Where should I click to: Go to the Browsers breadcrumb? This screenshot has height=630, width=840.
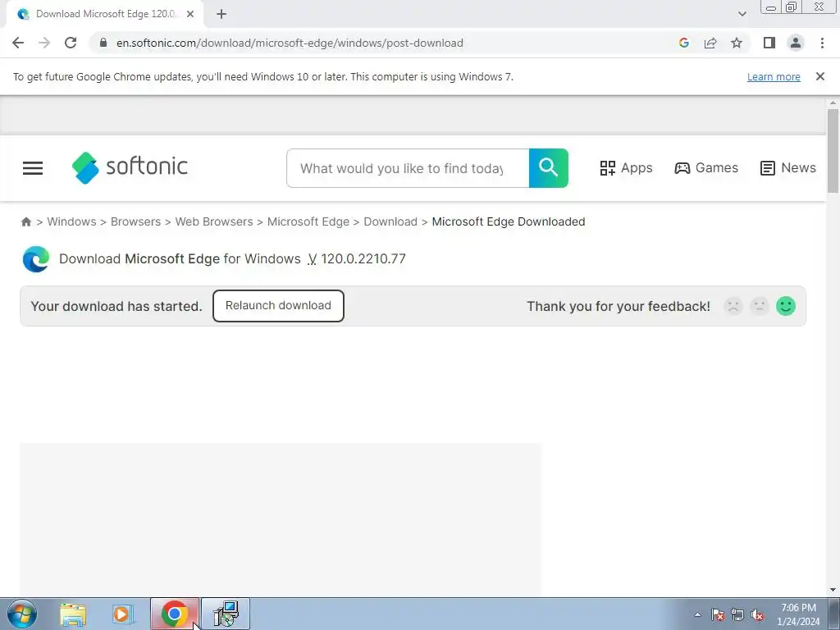point(135,221)
